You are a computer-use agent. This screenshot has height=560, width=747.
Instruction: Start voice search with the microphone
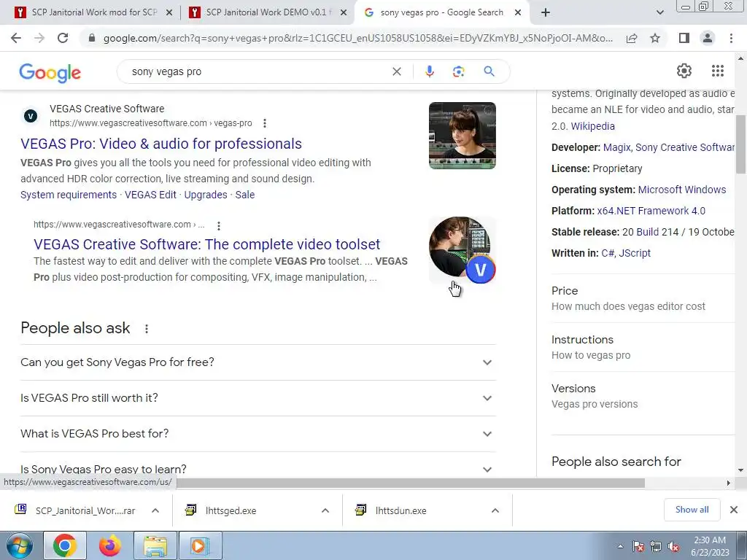(429, 71)
